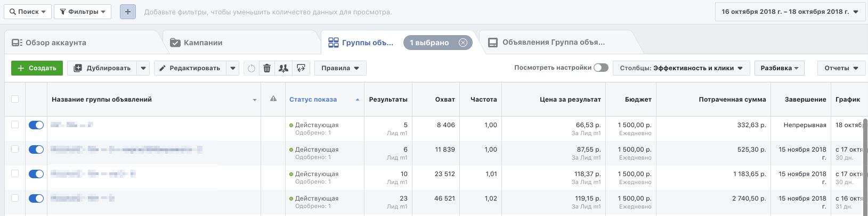Viewport: 868px width, 216px height.
Task: Expand the "Столбцы: Эффективность и клики" dropdown
Action: (x=681, y=68)
